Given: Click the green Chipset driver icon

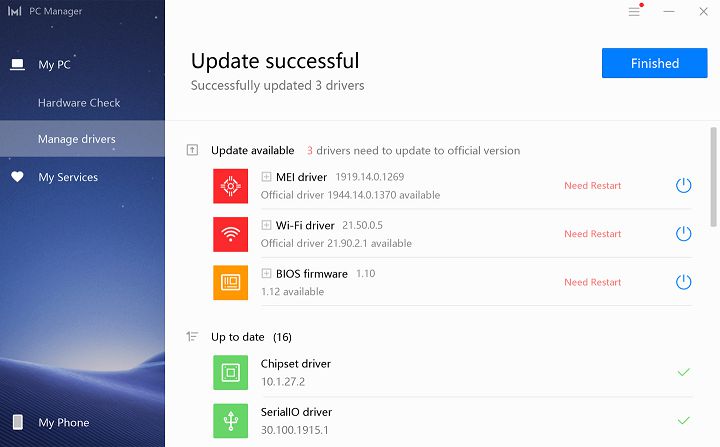Looking at the screenshot, I should [231, 373].
